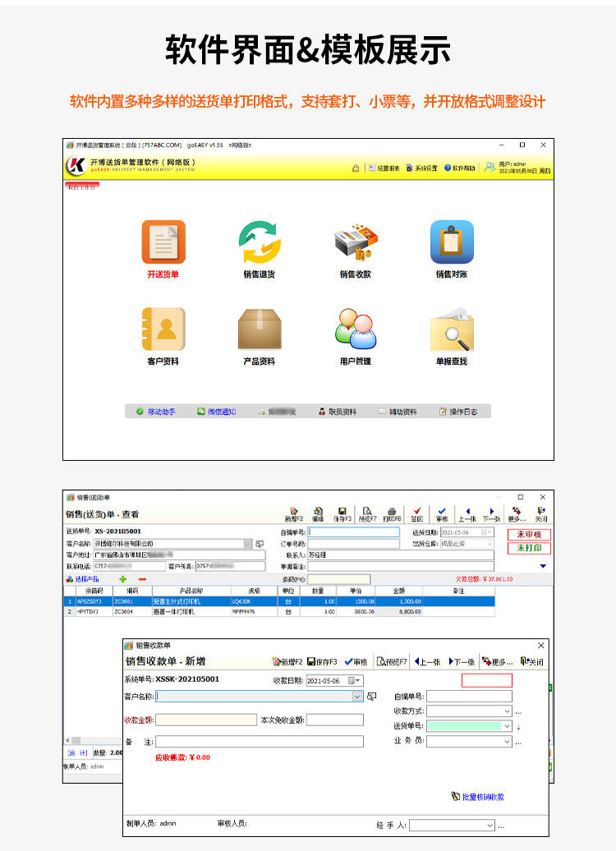The height and width of the screenshot is (851, 616).
Task: Open the 收款方式 payment method dropdown
Action: point(506,711)
